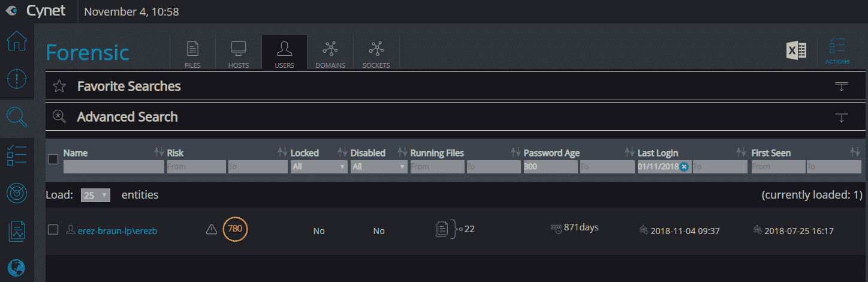Viewport: 868px width, 282px height.
Task: Click the risk warning triangle for erezb
Action: click(x=211, y=229)
